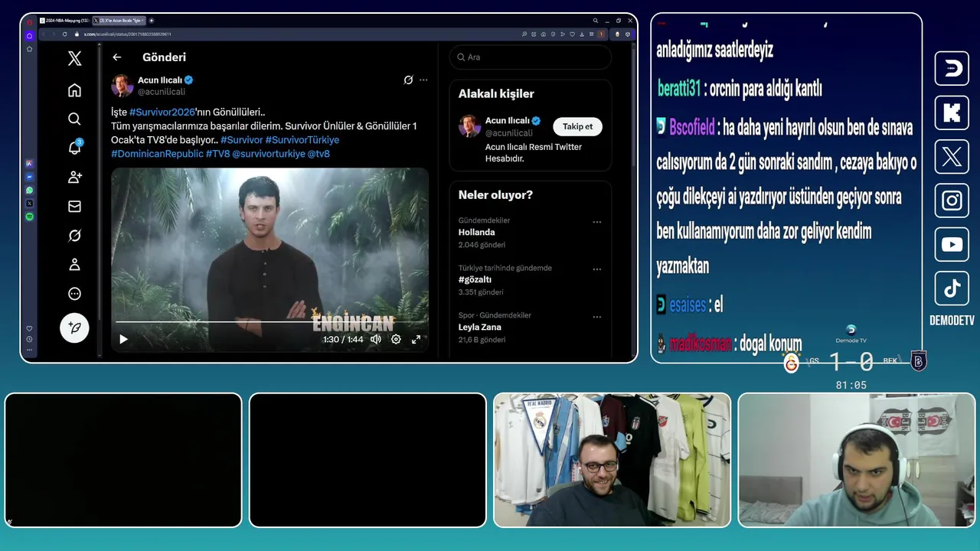Open Grok icon in X sidebar
This screenshot has width=980, height=551.
pyautogui.click(x=74, y=236)
